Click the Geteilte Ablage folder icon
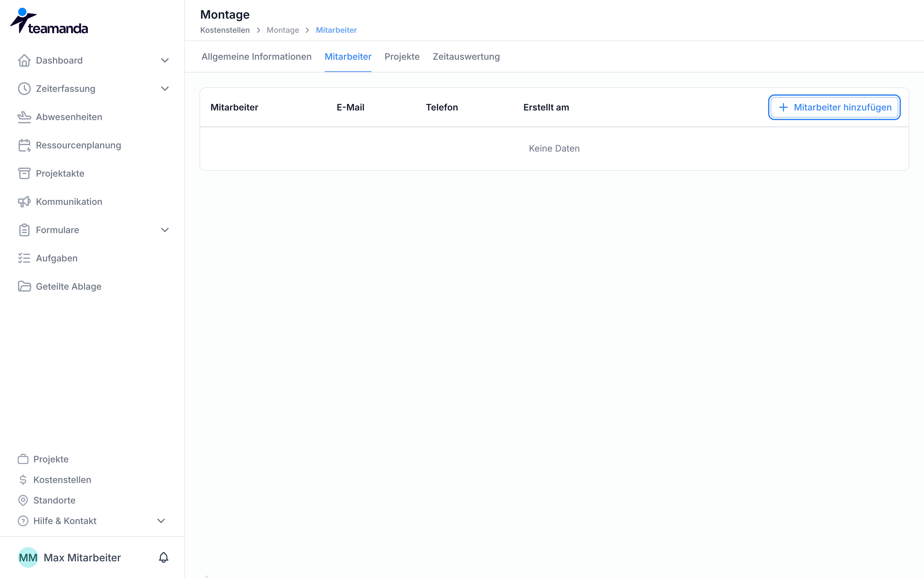The height and width of the screenshot is (578, 924). (x=24, y=287)
